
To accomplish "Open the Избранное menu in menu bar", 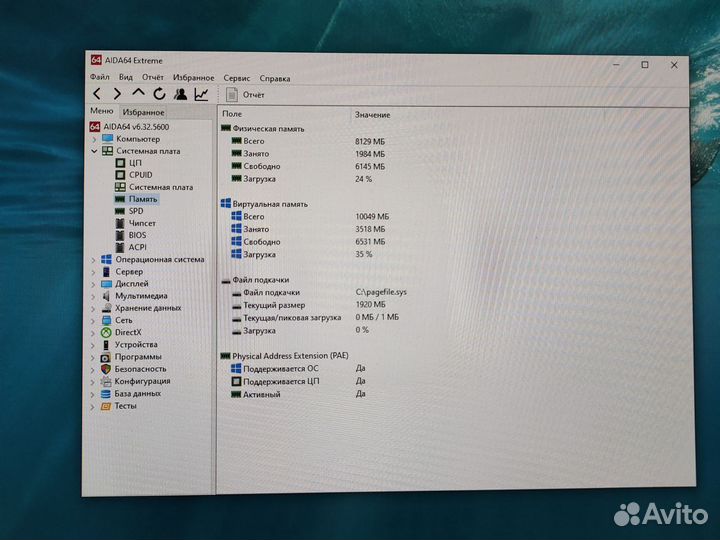I will 193,78.
